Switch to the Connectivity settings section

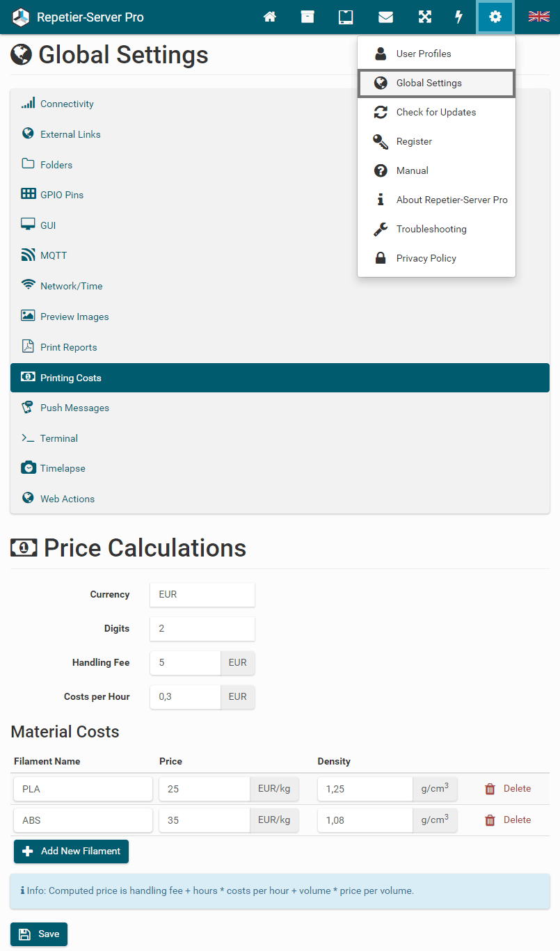click(x=67, y=104)
